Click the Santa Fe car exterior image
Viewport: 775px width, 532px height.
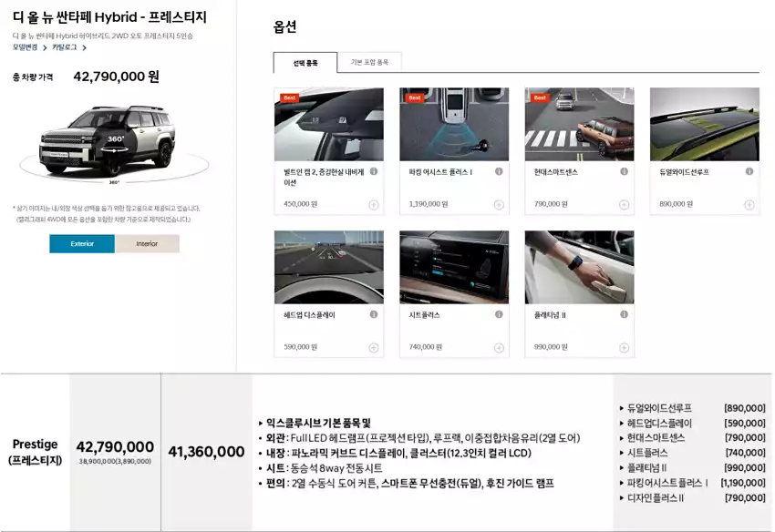click(108, 141)
